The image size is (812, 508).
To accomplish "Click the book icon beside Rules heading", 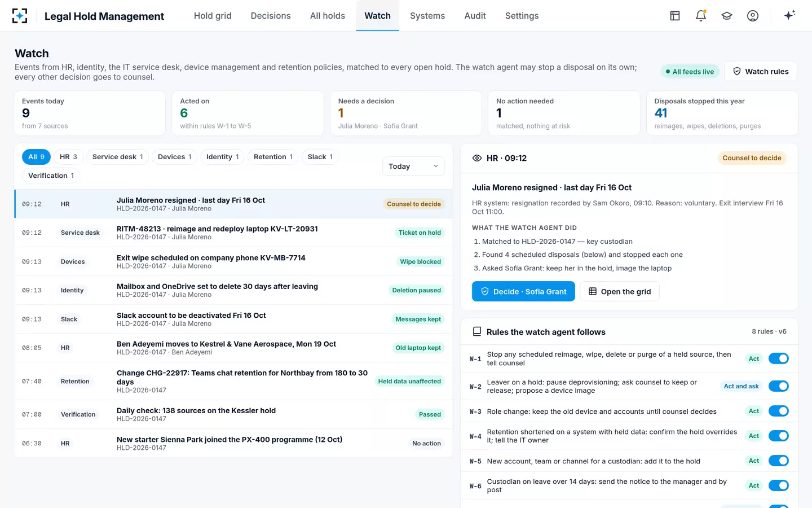I will point(477,332).
